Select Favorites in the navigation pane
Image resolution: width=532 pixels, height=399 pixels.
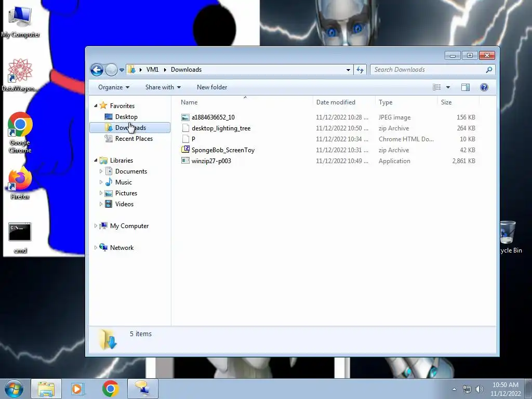pos(122,106)
